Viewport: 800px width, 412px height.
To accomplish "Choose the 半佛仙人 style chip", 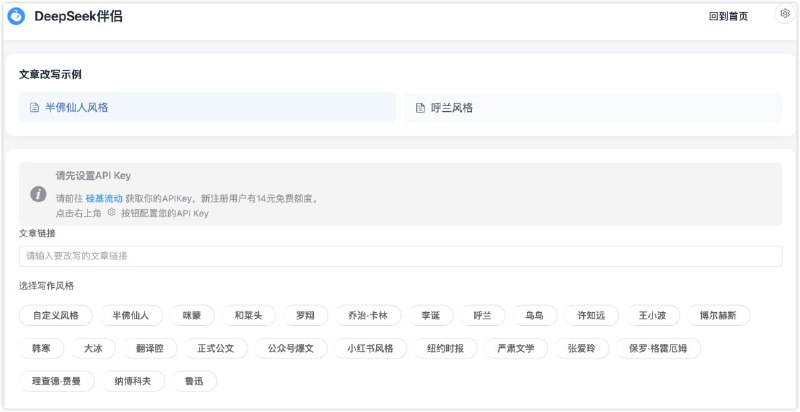I will click(x=131, y=316).
